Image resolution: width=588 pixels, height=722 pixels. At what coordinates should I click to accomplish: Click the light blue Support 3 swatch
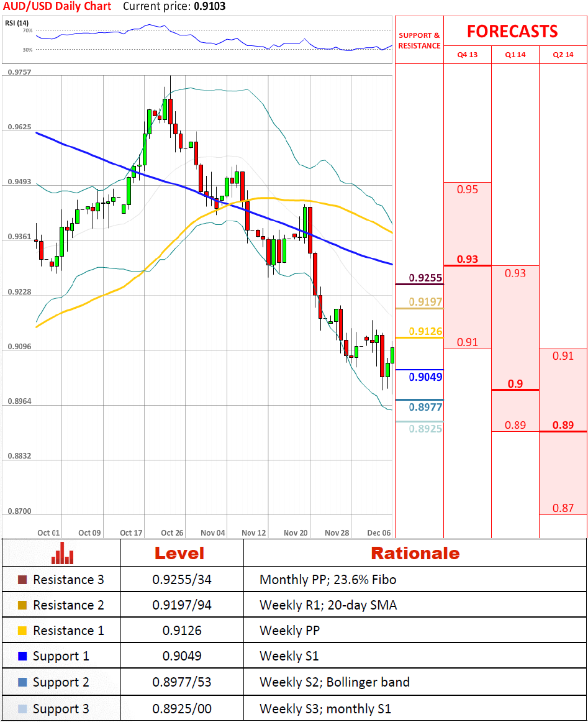point(22,709)
